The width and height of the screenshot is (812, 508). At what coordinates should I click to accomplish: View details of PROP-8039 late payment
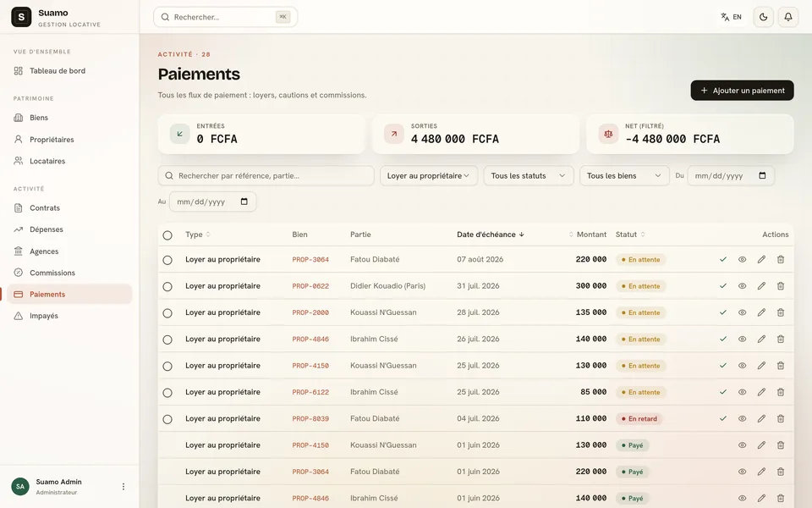click(x=742, y=419)
